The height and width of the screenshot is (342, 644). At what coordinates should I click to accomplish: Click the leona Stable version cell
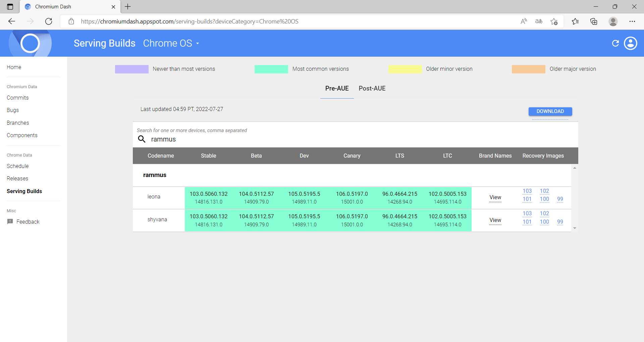[208, 198]
